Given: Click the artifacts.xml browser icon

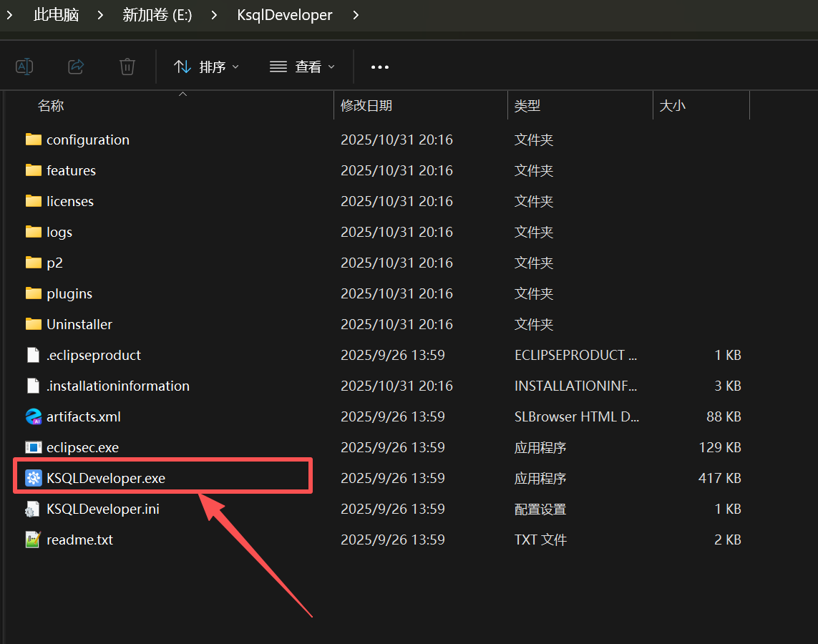Looking at the screenshot, I should pos(33,416).
